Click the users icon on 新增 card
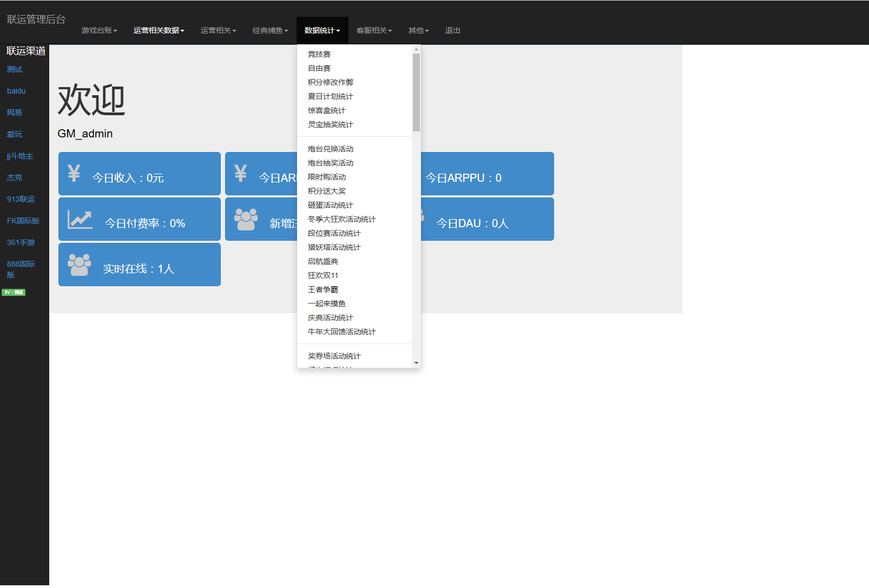The height and width of the screenshot is (588, 869). coord(246,220)
